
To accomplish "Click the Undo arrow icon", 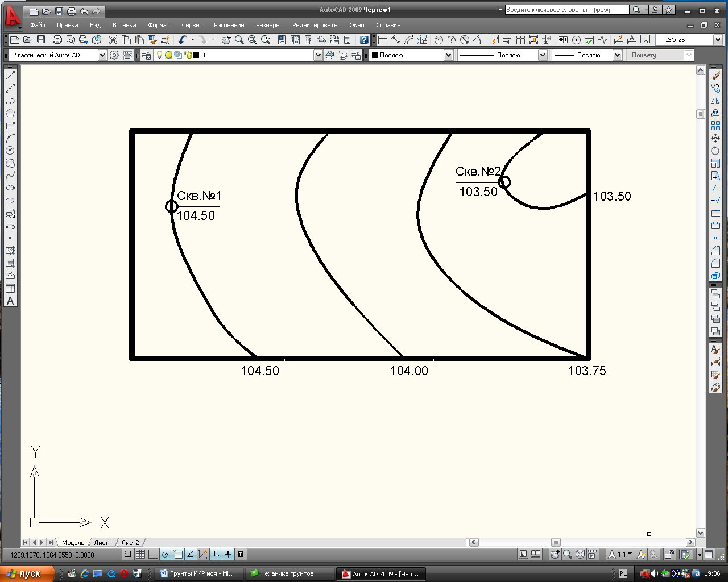I will 183,40.
